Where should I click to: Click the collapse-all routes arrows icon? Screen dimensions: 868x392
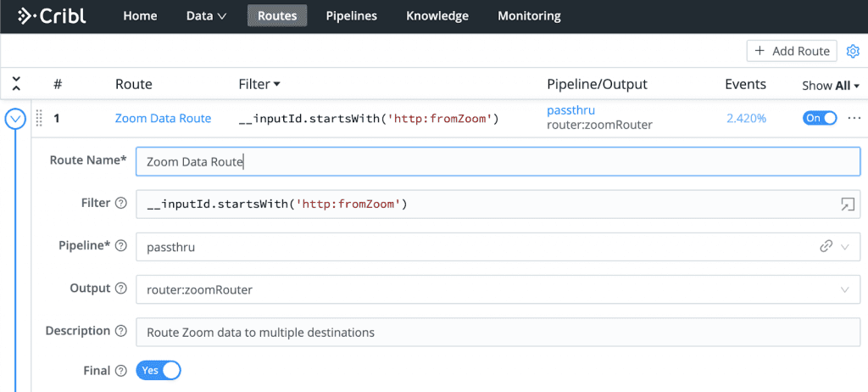coord(16,84)
